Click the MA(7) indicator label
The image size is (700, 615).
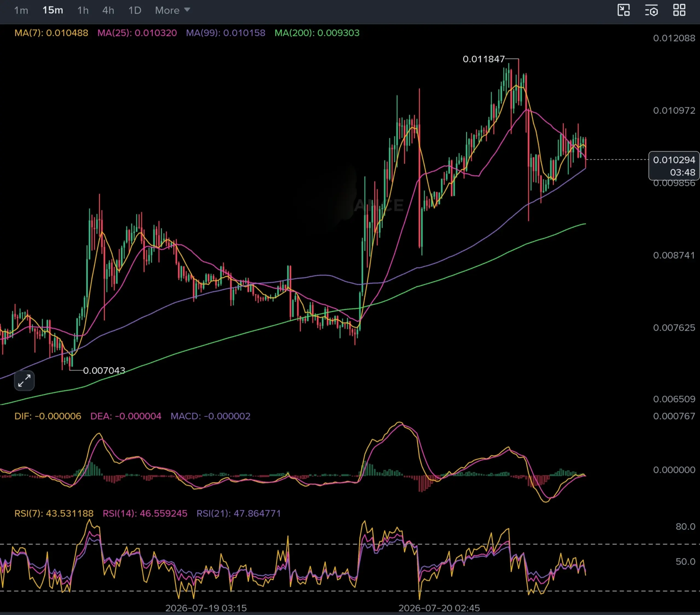[51, 33]
